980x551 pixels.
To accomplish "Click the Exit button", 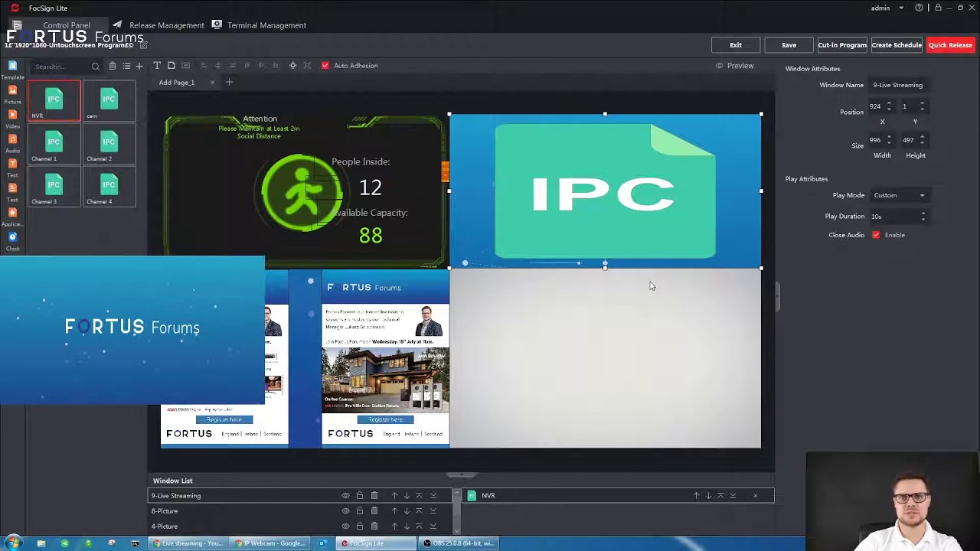I will pos(736,45).
